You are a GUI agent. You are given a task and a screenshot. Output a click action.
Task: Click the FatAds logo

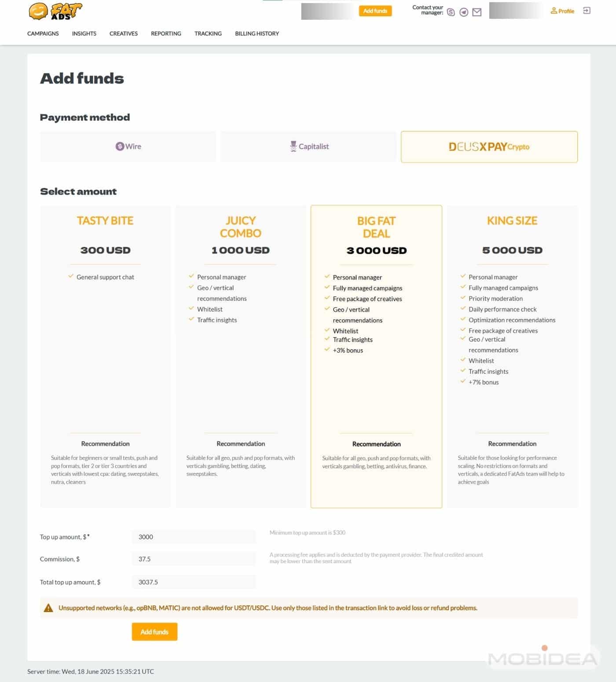[x=55, y=12]
